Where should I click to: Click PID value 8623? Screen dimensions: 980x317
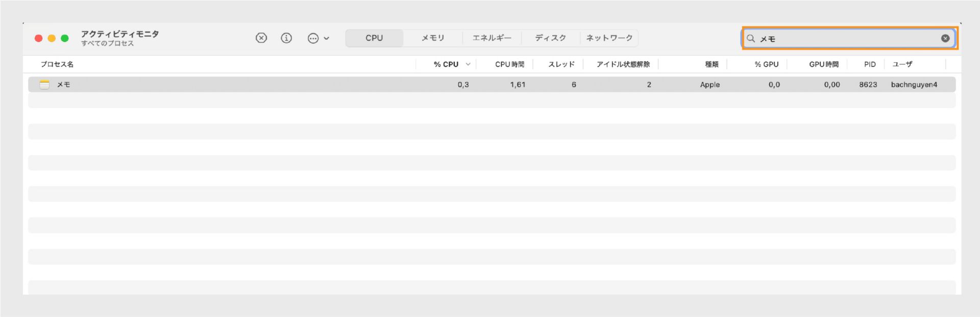coord(868,85)
